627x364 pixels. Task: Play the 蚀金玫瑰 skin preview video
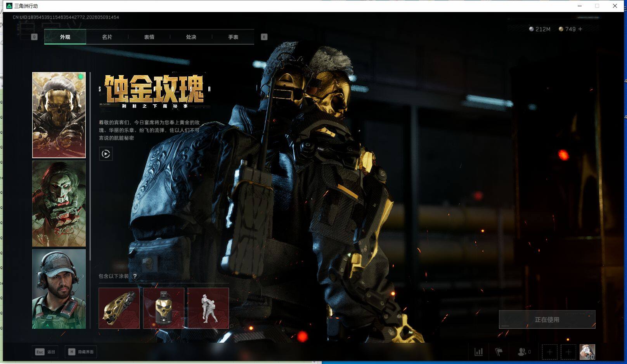(x=106, y=154)
